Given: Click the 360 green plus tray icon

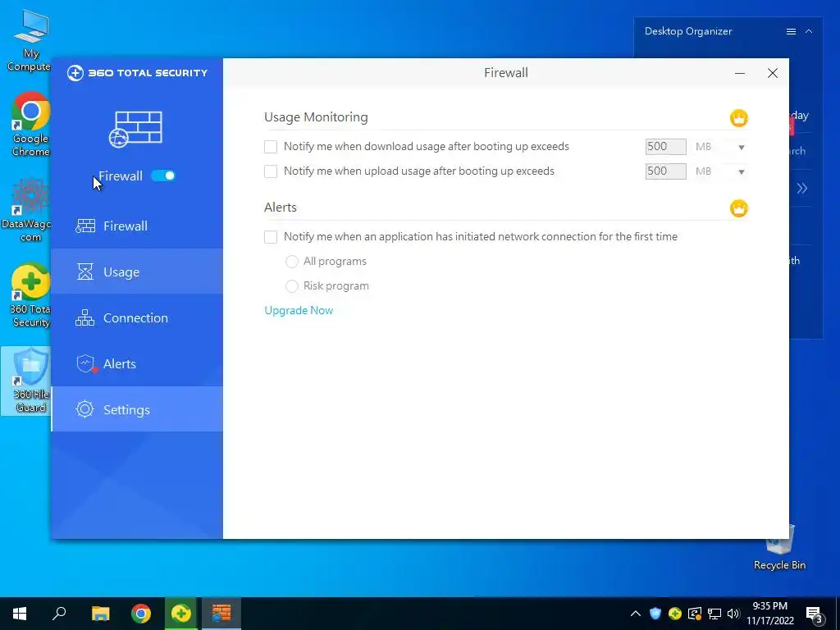Looking at the screenshot, I should pos(675,614).
